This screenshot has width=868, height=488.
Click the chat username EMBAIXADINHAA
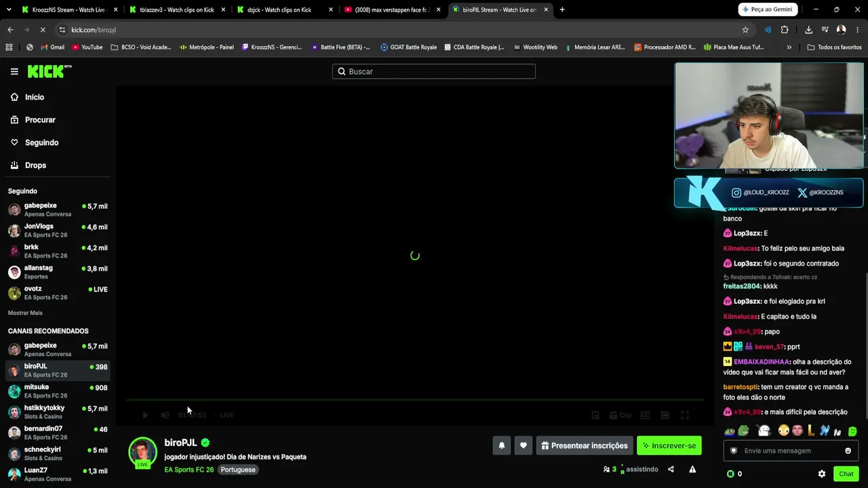(x=762, y=362)
